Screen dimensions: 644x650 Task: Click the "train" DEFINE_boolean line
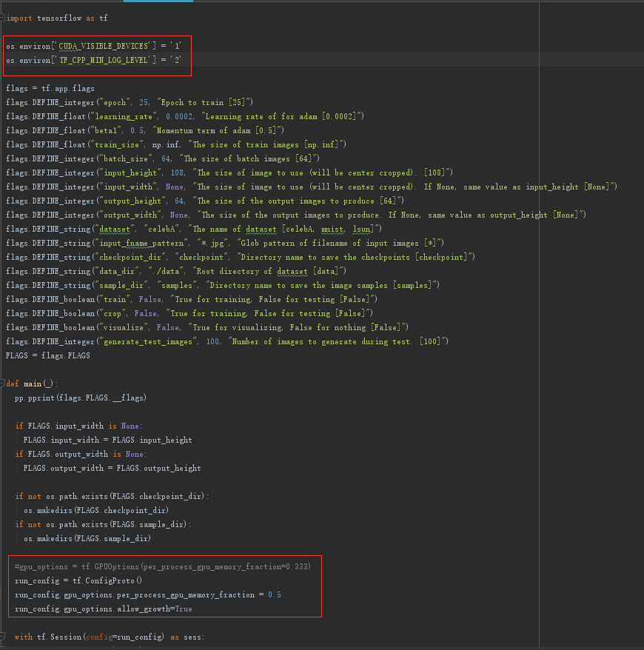coord(192,300)
